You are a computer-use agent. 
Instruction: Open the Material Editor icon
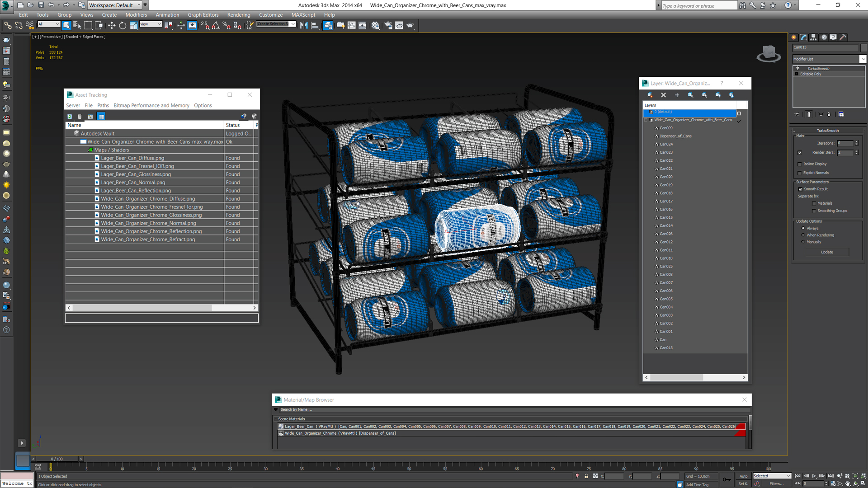(x=376, y=25)
